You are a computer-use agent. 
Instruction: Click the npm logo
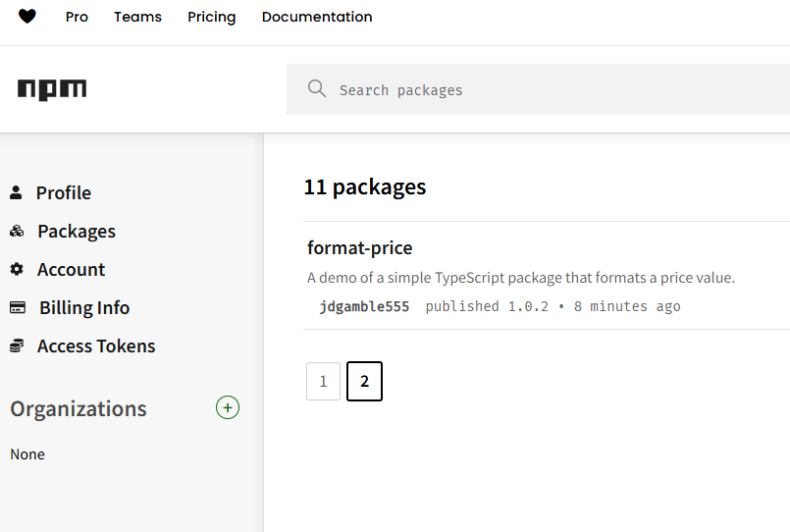52,89
